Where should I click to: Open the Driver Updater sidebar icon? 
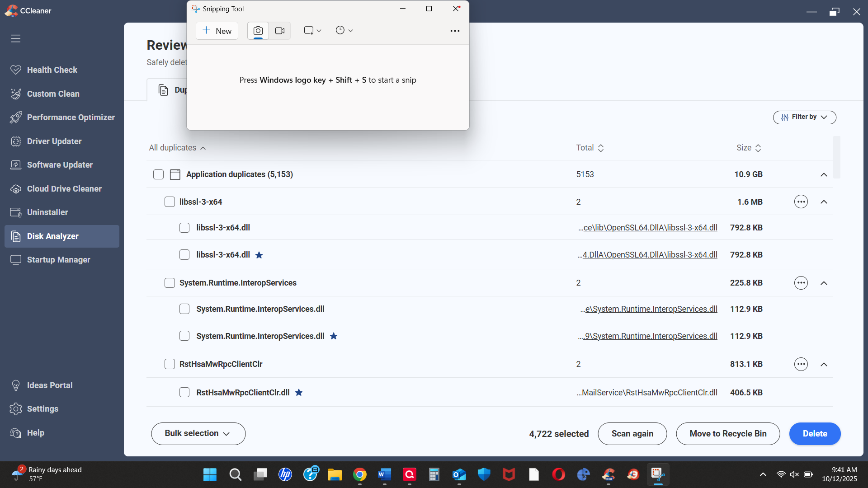tap(16, 141)
